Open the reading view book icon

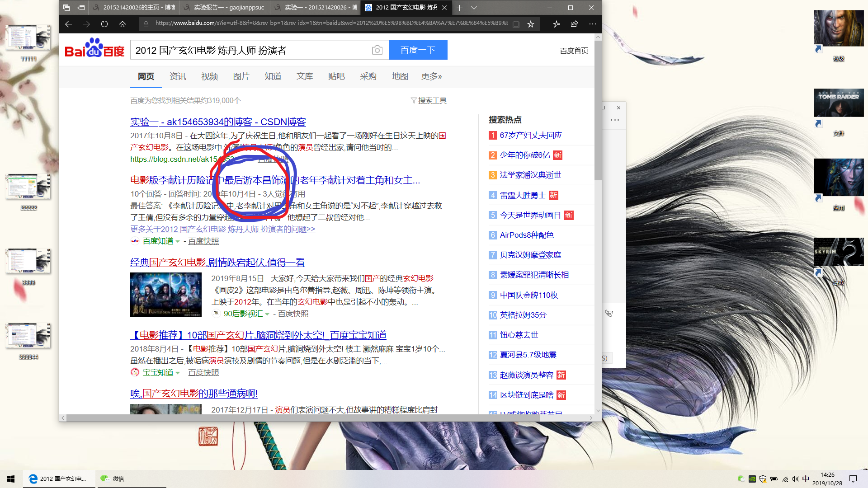point(516,24)
